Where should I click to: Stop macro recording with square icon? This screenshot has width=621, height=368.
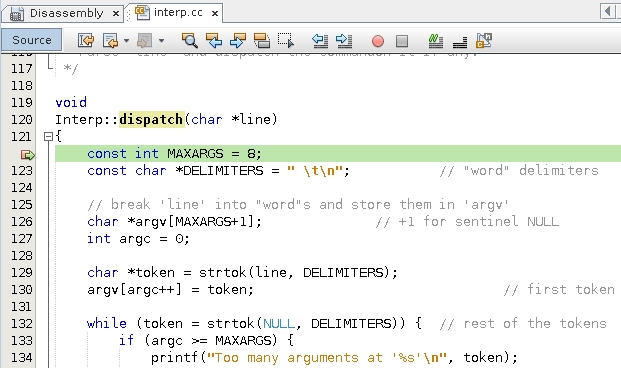coord(402,41)
